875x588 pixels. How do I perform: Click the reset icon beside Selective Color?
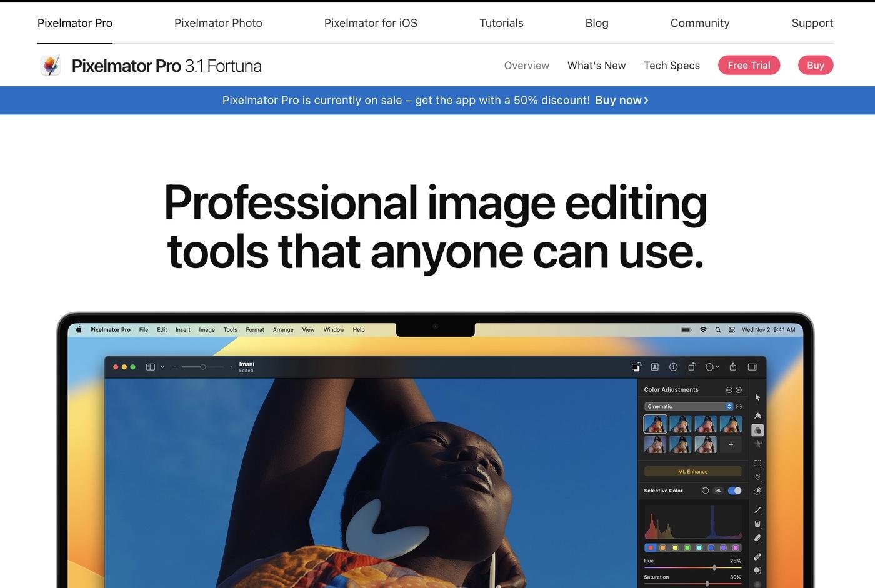(x=705, y=491)
